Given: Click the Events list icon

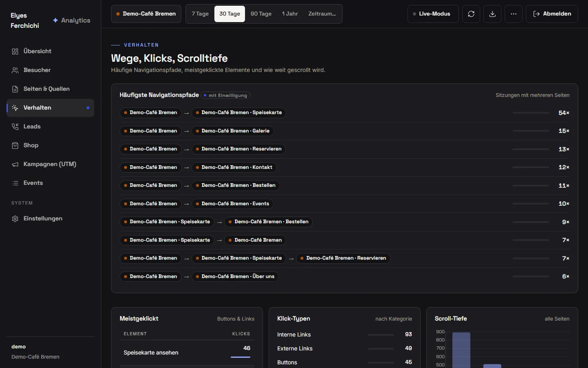Looking at the screenshot, I should [15, 183].
